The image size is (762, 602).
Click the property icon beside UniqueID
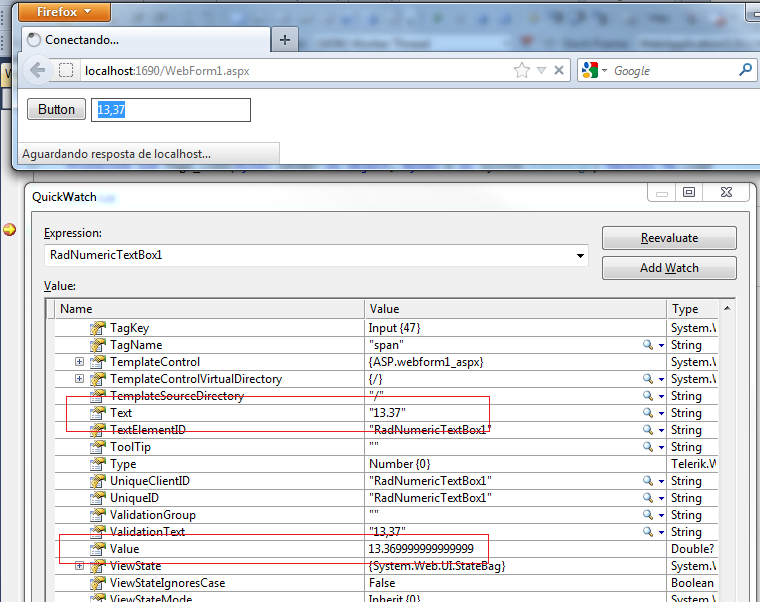98,498
